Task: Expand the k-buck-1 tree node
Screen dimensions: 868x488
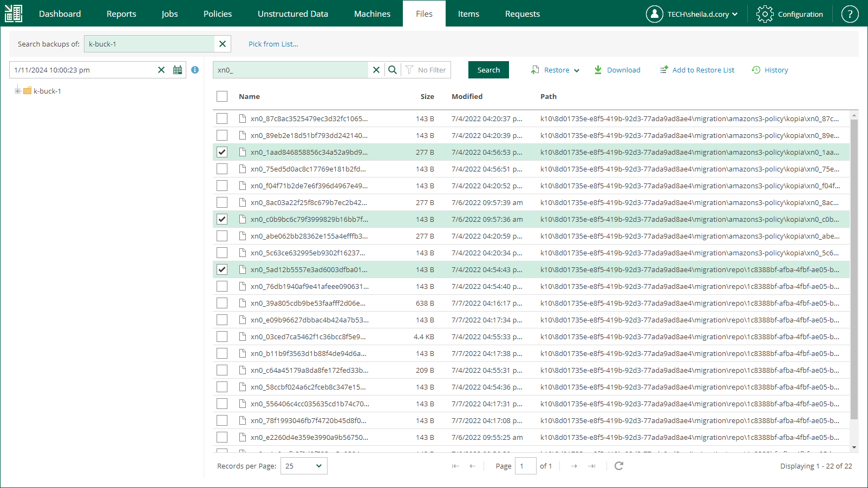Action: point(18,91)
